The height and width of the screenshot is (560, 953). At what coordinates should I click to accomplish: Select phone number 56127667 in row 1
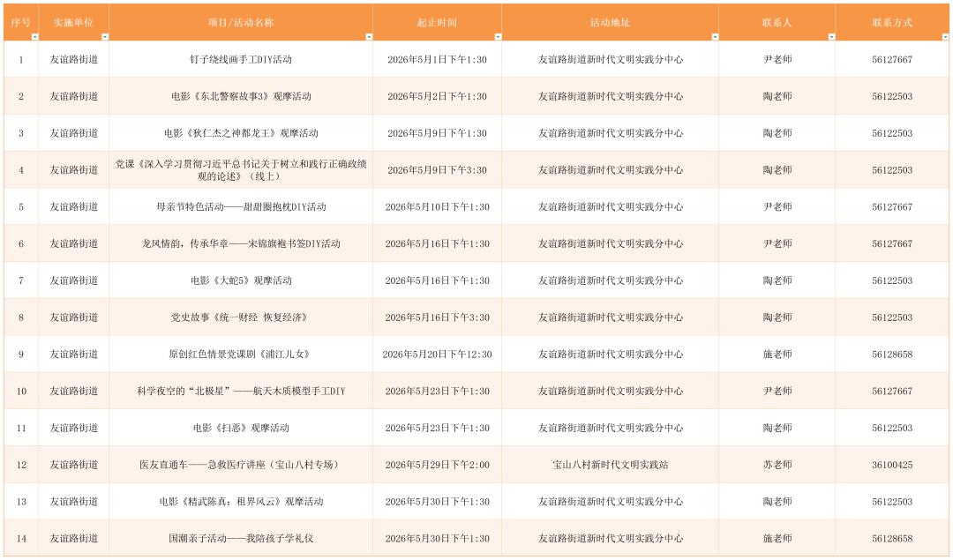click(x=892, y=59)
